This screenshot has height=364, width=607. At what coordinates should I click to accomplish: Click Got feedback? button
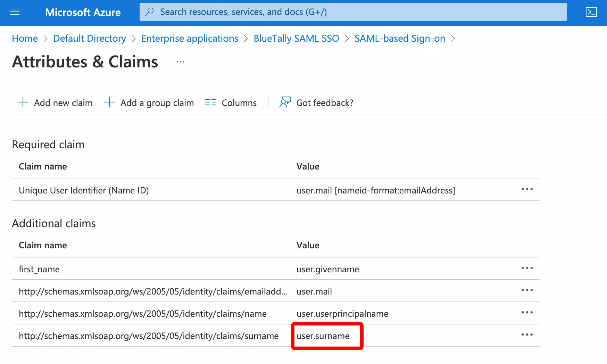tap(316, 103)
